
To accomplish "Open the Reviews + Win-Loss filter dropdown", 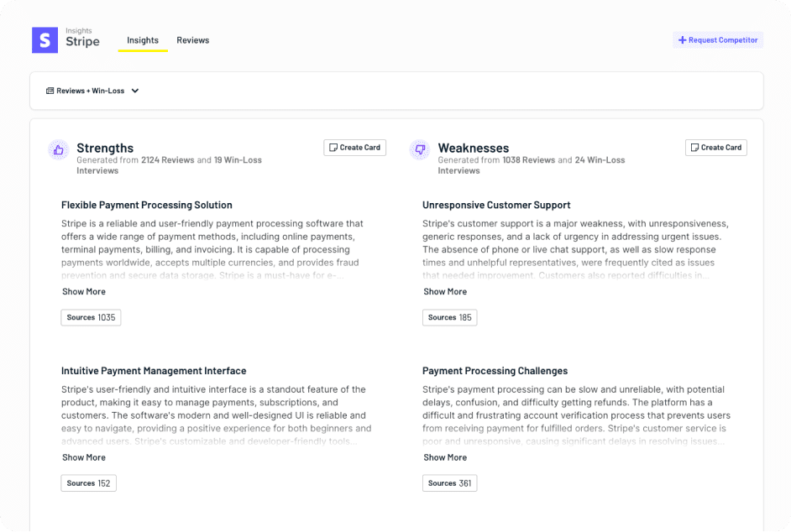I will tap(92, 91).
